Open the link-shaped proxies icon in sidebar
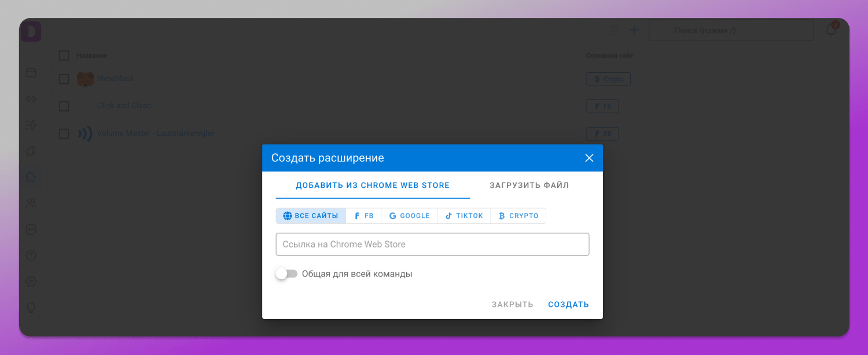868x355 pixels. (31, 99)
